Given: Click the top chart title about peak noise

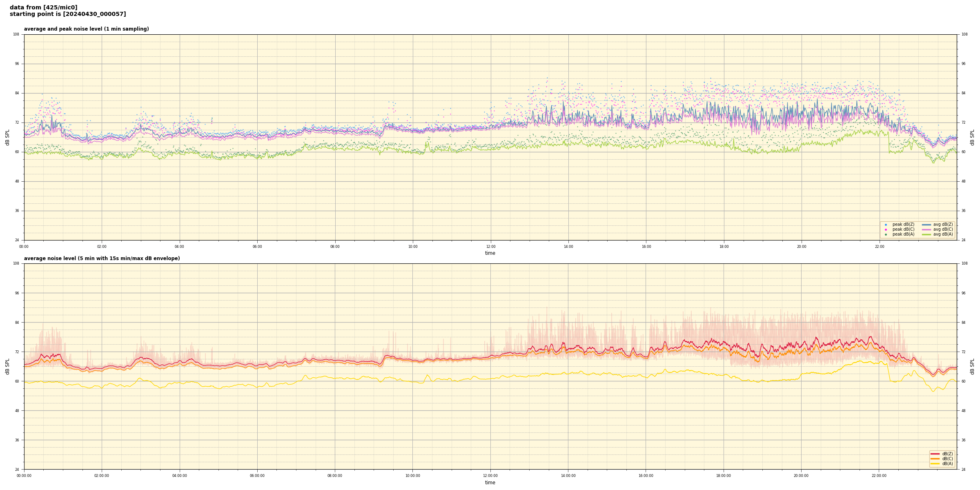Looking at the screenshot, I should tap(86, 29).
